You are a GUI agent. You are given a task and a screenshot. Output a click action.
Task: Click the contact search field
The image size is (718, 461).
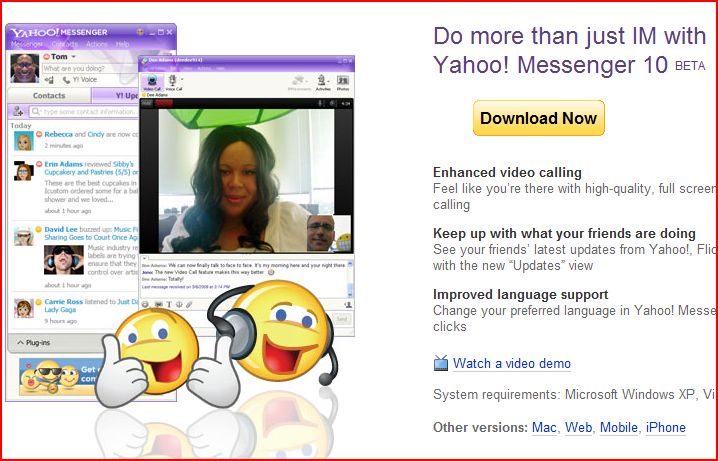click(84, 111)
